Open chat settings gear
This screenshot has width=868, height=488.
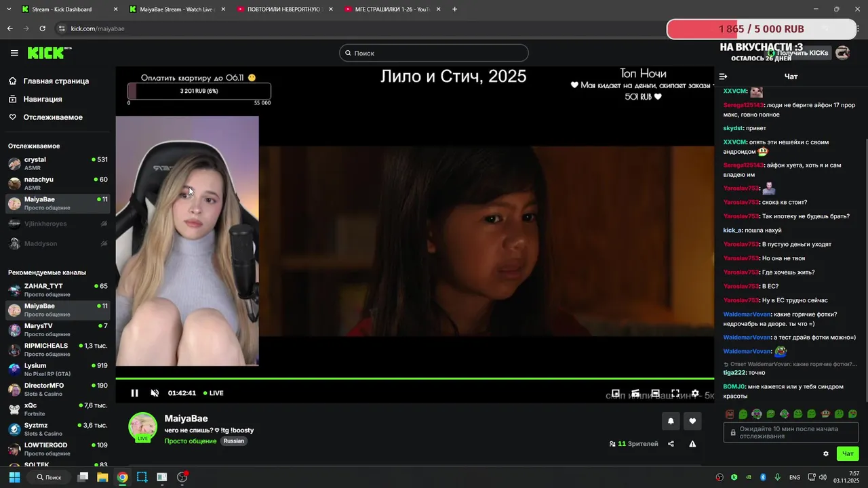click(826, 453)
